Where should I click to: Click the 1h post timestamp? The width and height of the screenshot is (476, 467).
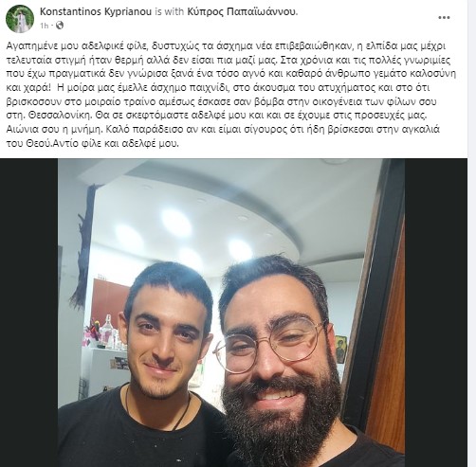tap(45, 26)
